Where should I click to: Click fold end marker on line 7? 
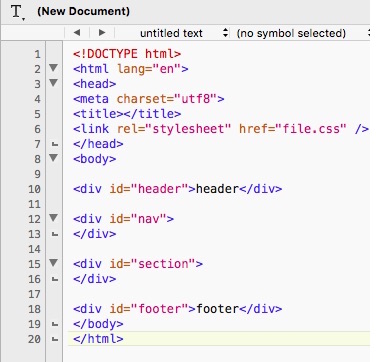click(x=55, y=144)
